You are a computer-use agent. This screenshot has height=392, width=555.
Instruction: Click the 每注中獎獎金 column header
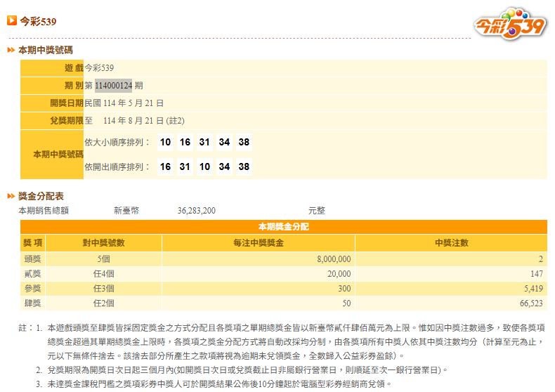[x=259, y=242]
